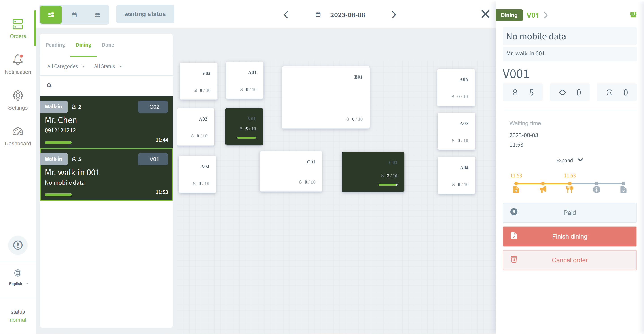Expand the waiting time details
644x334 pixels.
click(569, 160)
